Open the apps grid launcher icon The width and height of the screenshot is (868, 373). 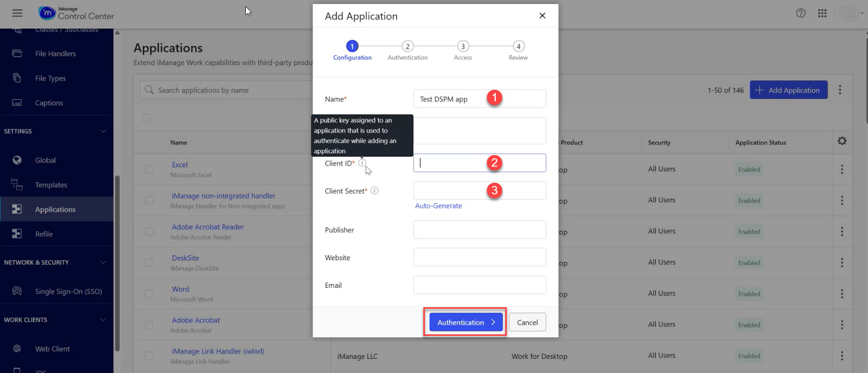tap(822, 13)
